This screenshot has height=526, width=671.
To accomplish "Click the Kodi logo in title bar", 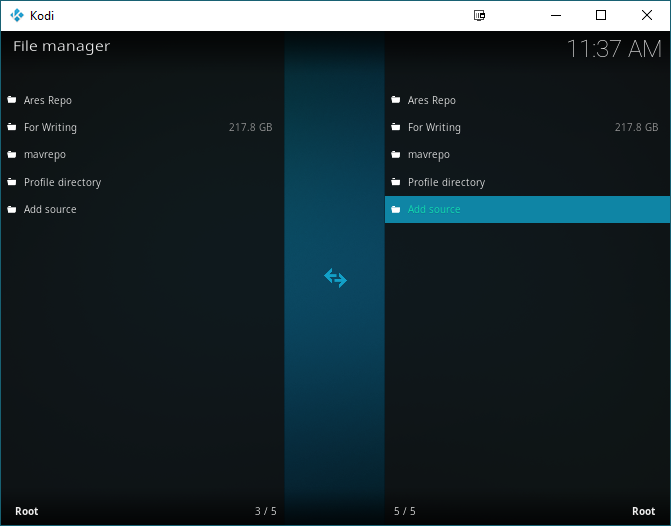I will pos(17,15).
